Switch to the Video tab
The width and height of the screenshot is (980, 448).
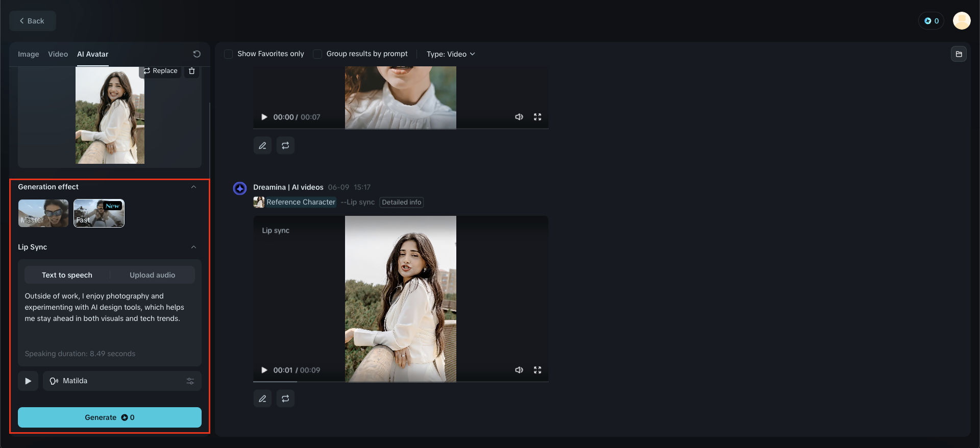point(58,54)
